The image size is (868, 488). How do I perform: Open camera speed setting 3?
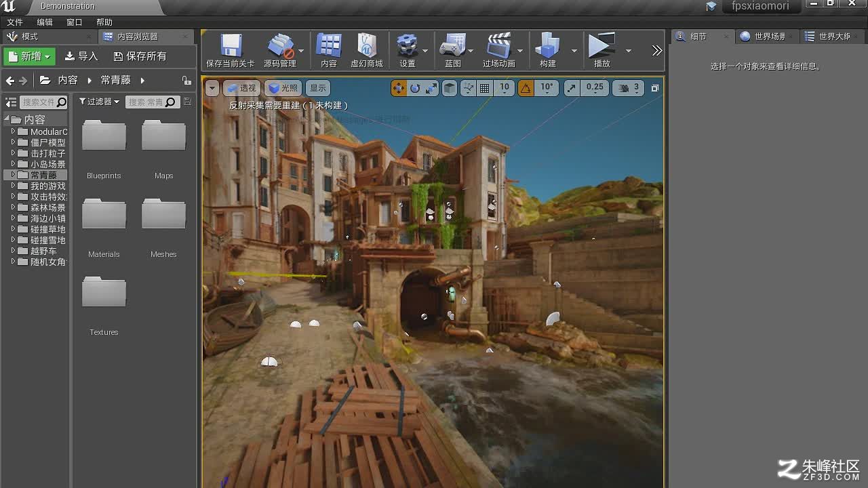[x=628, y=88]
